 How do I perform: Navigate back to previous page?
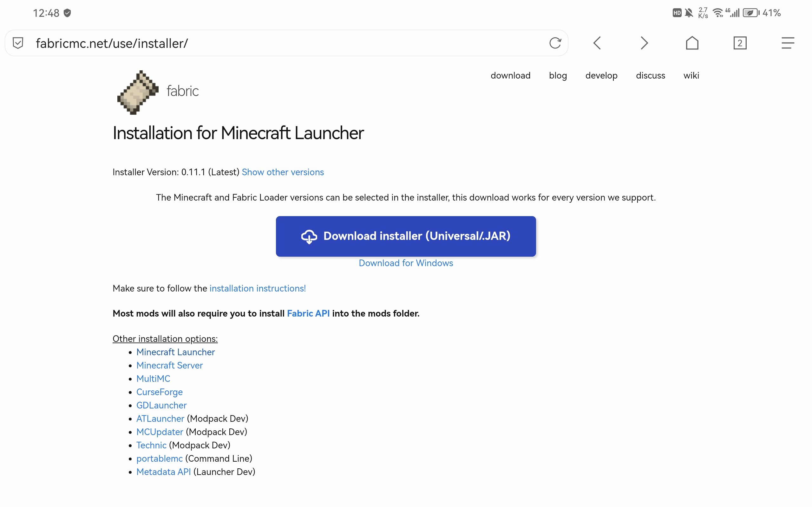click(x=597, y=43)
